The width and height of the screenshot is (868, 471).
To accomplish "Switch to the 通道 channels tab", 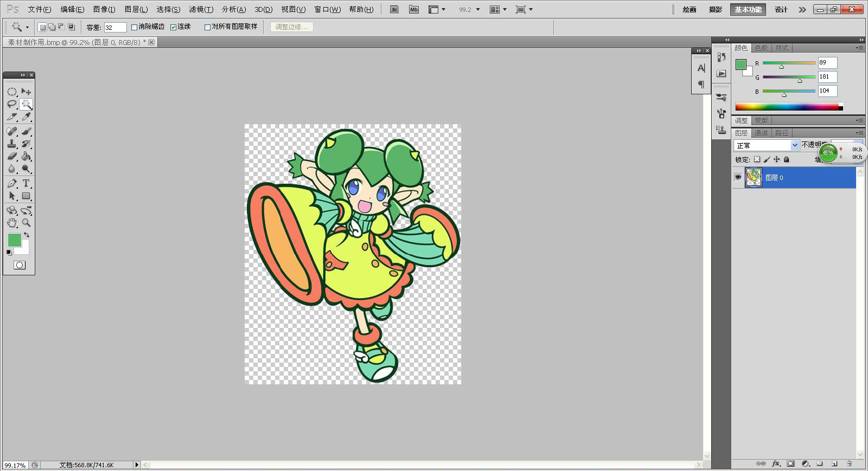I will point(761,133).
